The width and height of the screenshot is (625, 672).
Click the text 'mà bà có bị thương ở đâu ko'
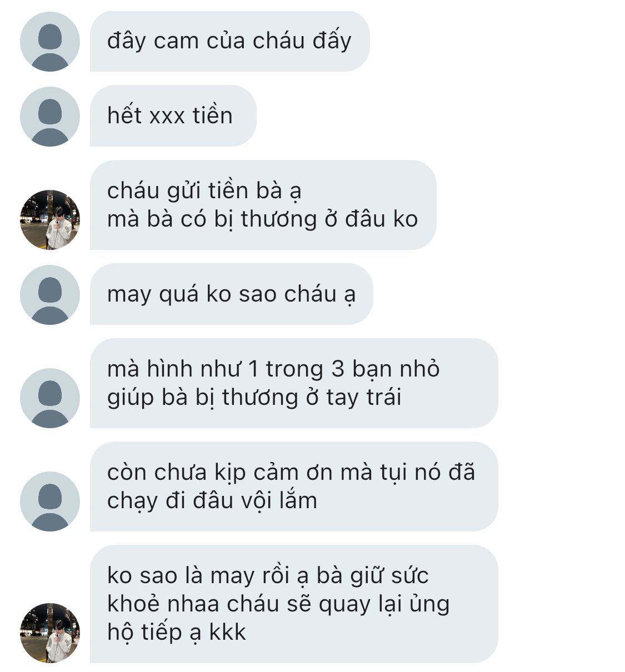(x=262, y=219)
